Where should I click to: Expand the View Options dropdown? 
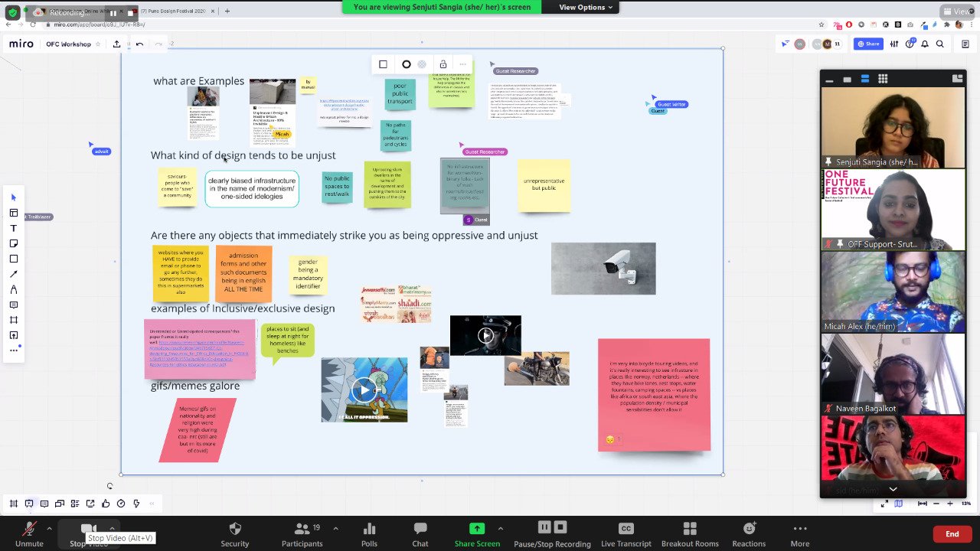tap(586, 7)
